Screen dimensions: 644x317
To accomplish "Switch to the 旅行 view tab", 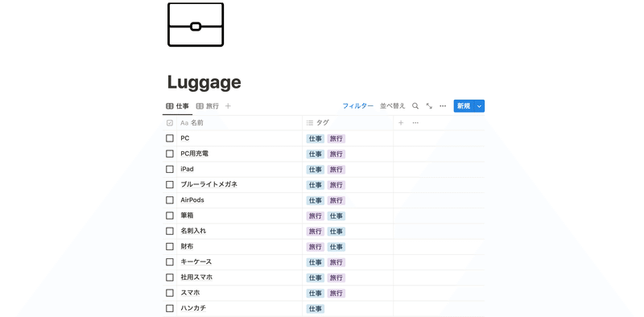I will point(208,106).
